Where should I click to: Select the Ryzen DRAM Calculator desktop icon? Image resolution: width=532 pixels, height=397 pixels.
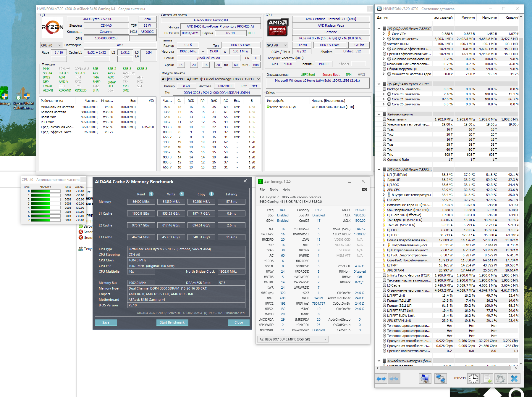pos(23,98)
